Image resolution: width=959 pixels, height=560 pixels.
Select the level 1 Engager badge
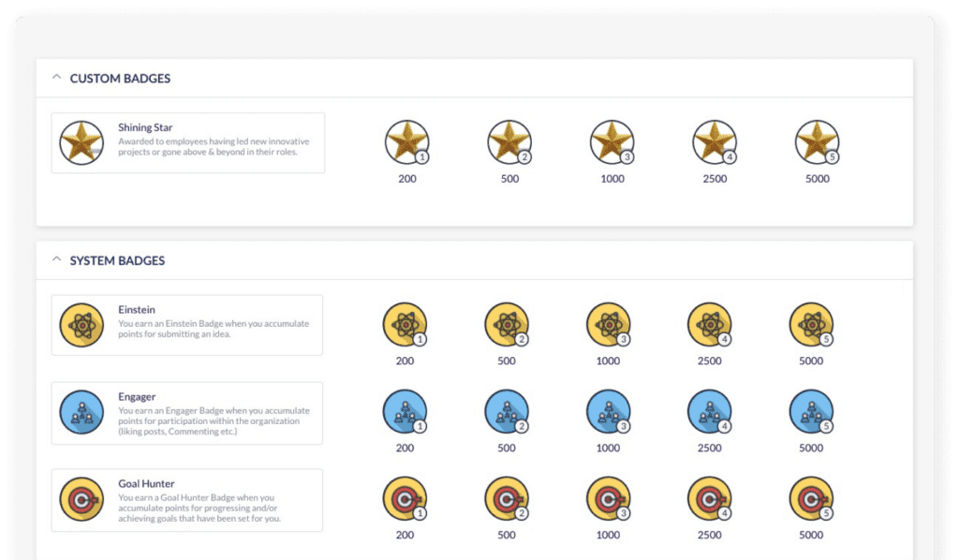405,412
